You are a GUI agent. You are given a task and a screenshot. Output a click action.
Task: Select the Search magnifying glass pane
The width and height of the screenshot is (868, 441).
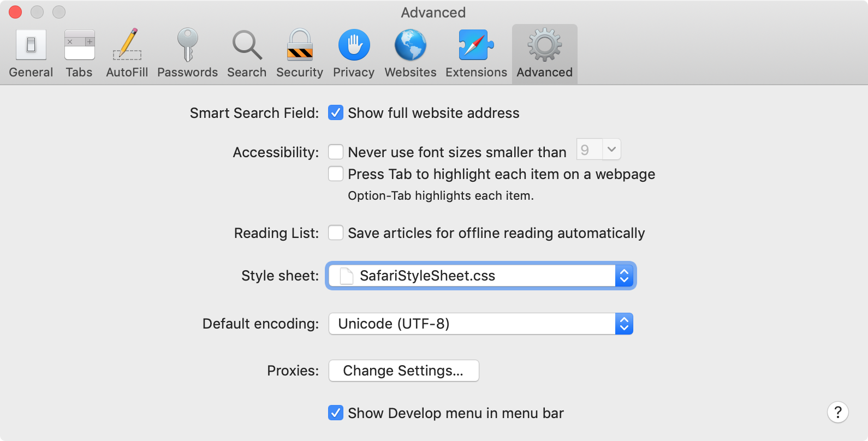(247, 53)
